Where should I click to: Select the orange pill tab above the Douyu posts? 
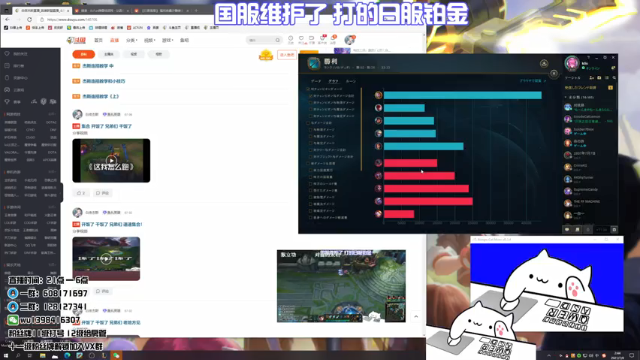(x=84, y=54)
